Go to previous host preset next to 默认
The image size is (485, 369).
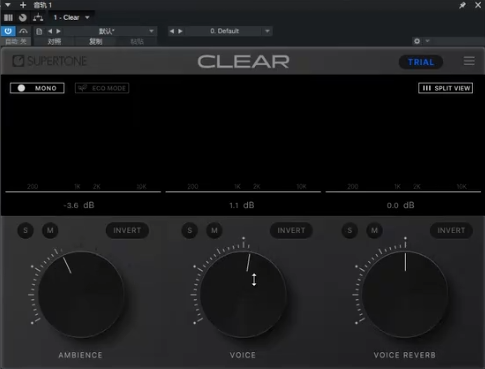click(50, 31)
